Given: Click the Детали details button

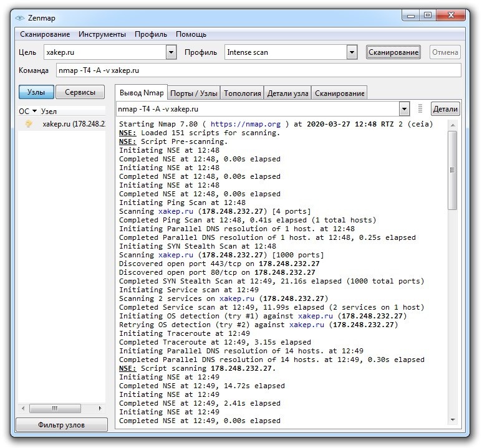Looking at the screenshot, I should [445, 109].
